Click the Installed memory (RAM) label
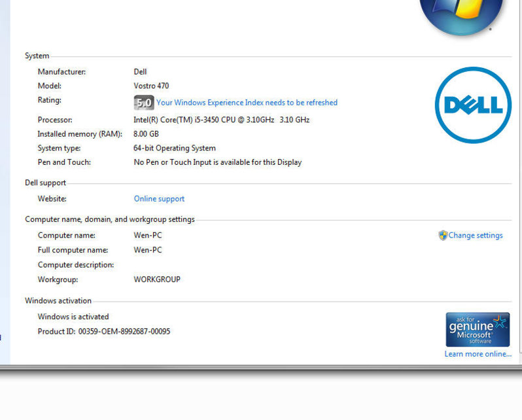Screen dimensions: 522x420 [80, 134]
